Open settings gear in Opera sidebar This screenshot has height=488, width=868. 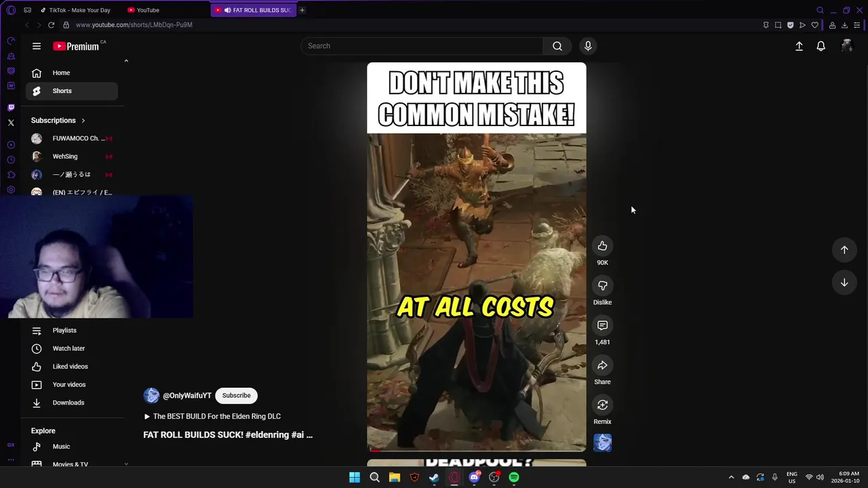tap(11, 190)
